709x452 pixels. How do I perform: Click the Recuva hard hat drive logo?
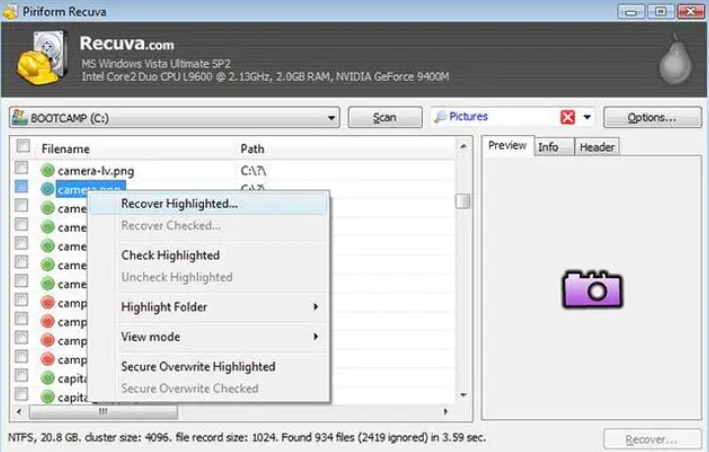point(43,57)
